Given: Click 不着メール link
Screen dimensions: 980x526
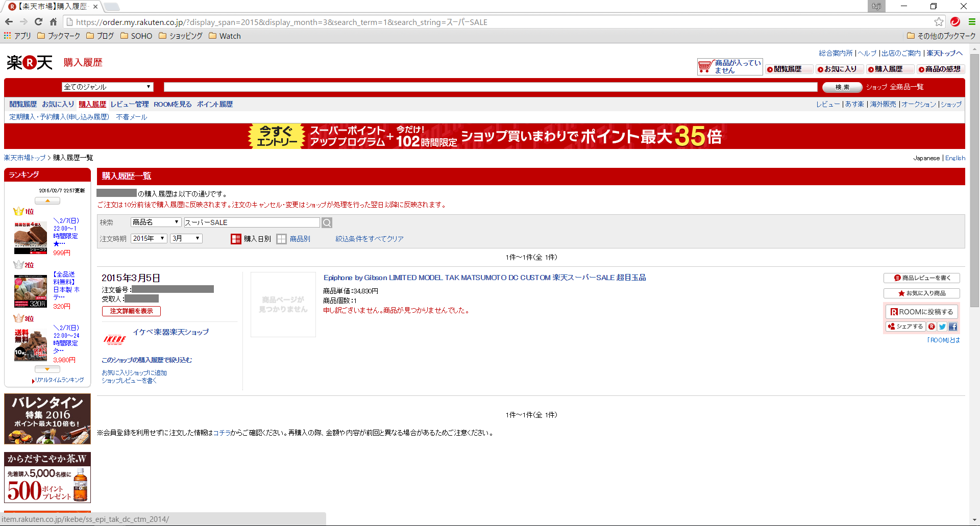Looking at the screenshot, I should [x=132, y=117].
